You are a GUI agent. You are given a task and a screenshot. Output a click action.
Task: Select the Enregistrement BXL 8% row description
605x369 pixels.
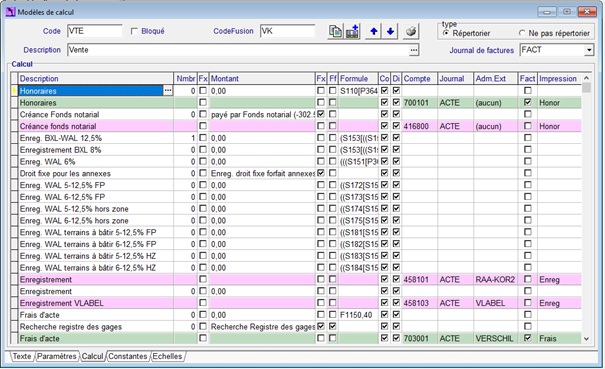pyautogui.click(x=96, y=150)
